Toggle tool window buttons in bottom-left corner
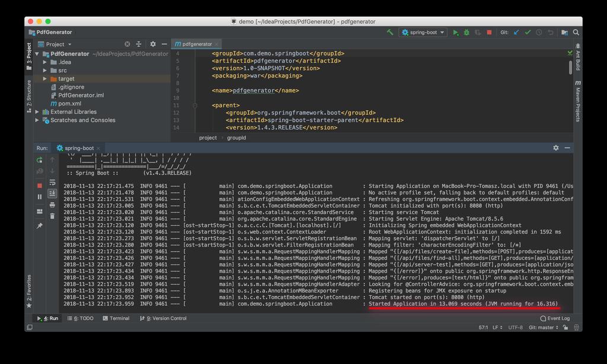607x364 pixels. point(30,328)
